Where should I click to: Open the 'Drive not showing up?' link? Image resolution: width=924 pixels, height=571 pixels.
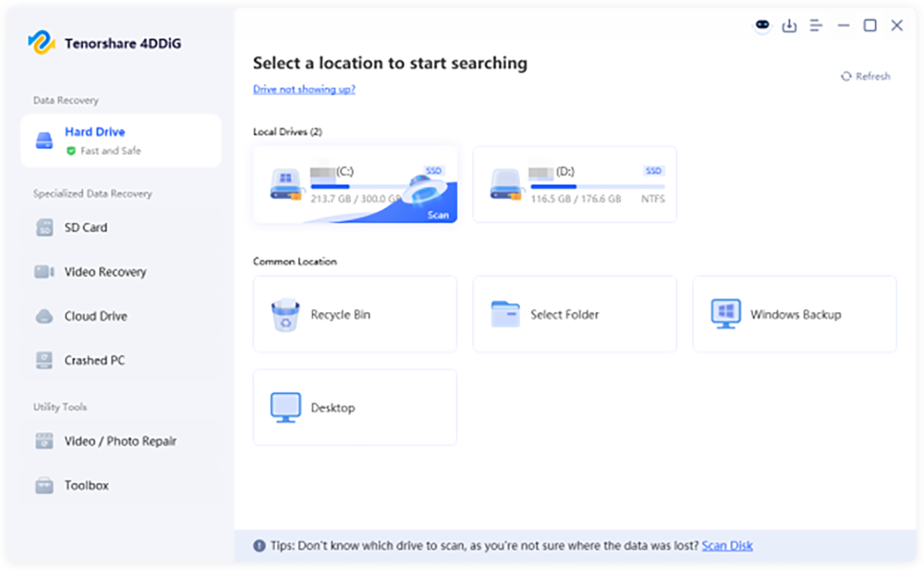(x=304, y=89)
